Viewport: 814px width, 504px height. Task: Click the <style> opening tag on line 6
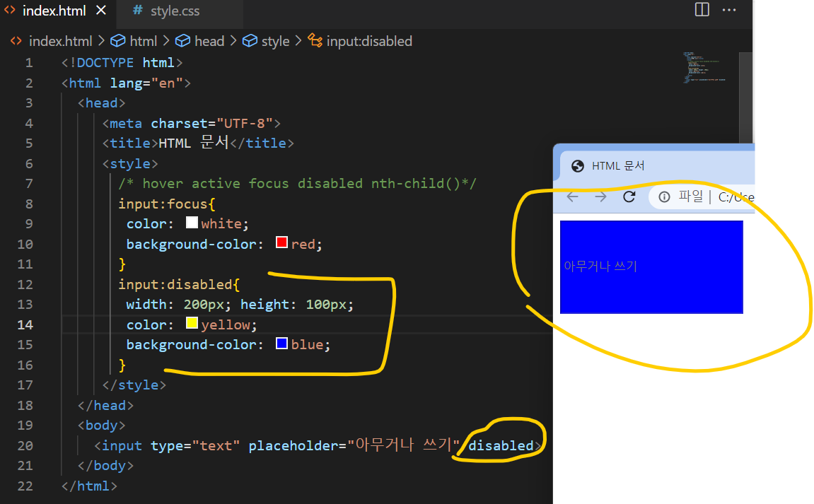tap(130, 164)
